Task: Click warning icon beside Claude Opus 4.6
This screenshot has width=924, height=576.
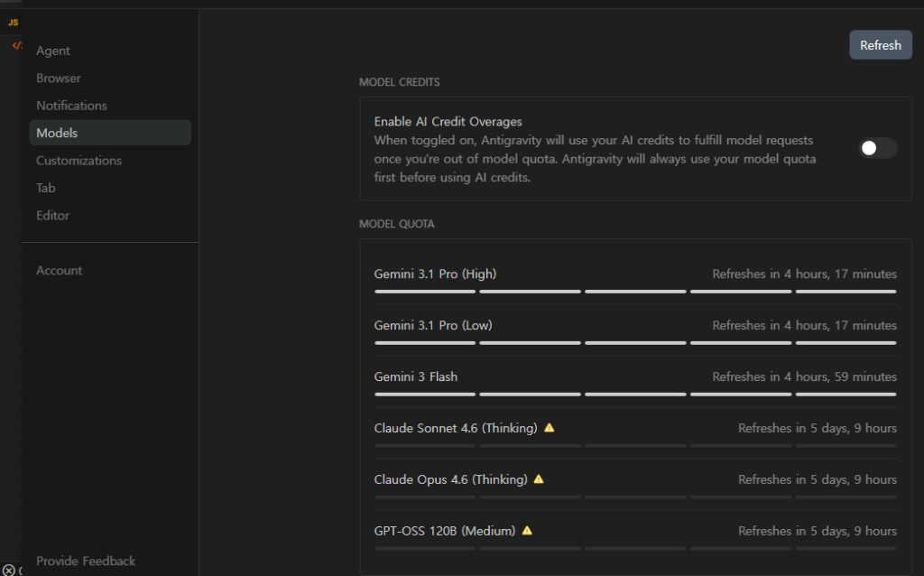Action: click(539, 479)
